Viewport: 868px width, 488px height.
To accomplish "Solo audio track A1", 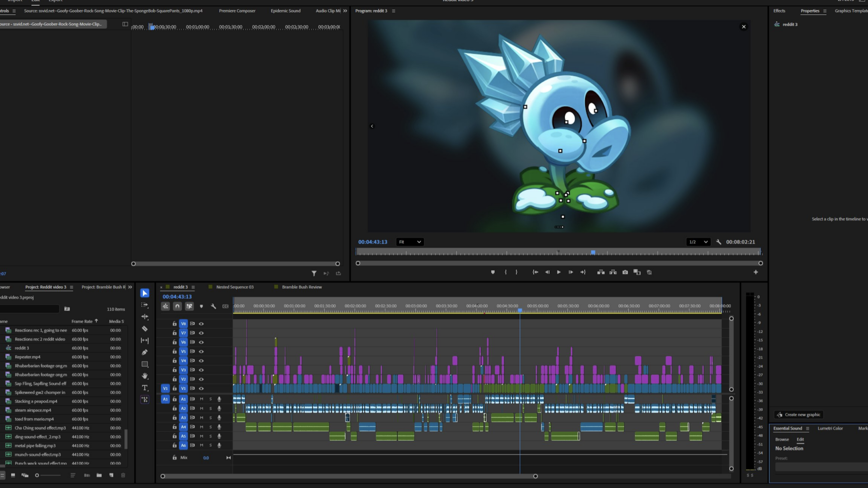I will 211,399.
